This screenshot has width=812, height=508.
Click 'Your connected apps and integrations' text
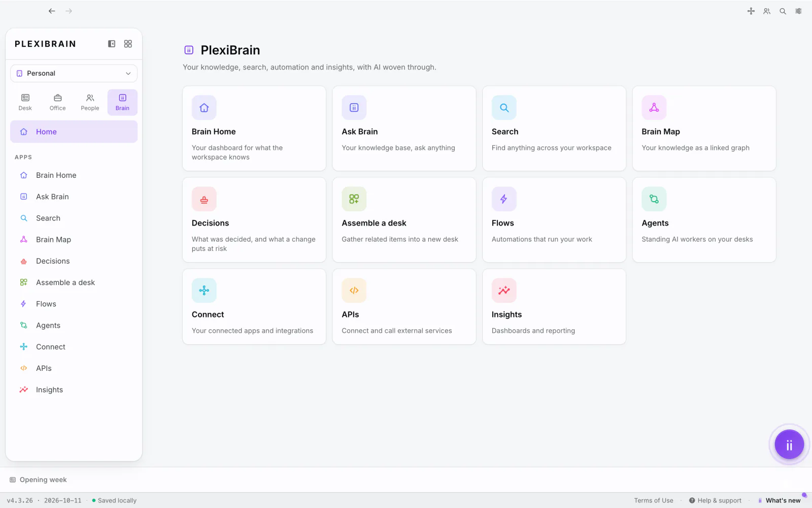tap(252, 331)
